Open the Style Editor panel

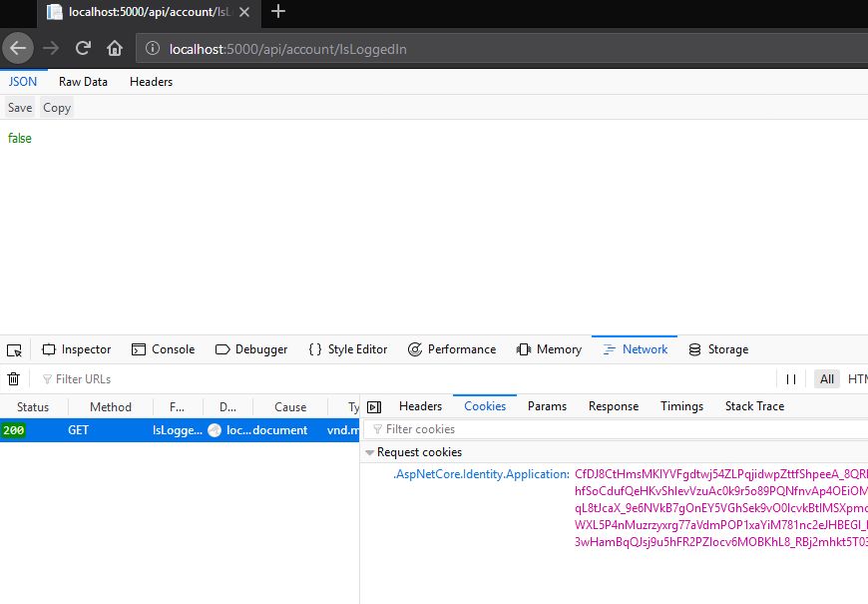[348, 349]
